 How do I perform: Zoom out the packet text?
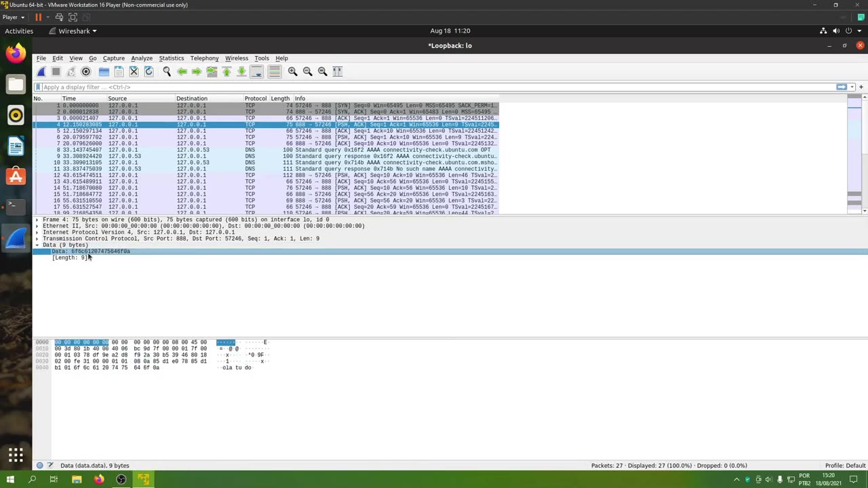coord(307,71)
